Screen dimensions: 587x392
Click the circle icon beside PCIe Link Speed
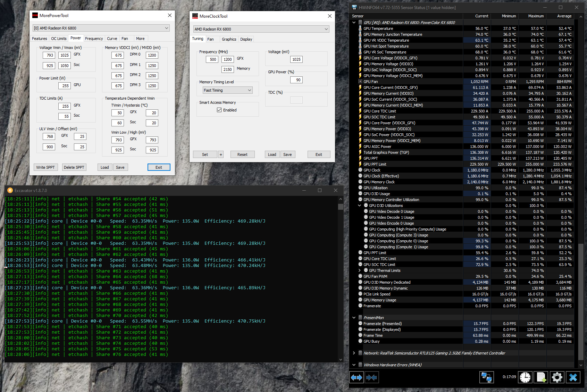click(360, 294)
